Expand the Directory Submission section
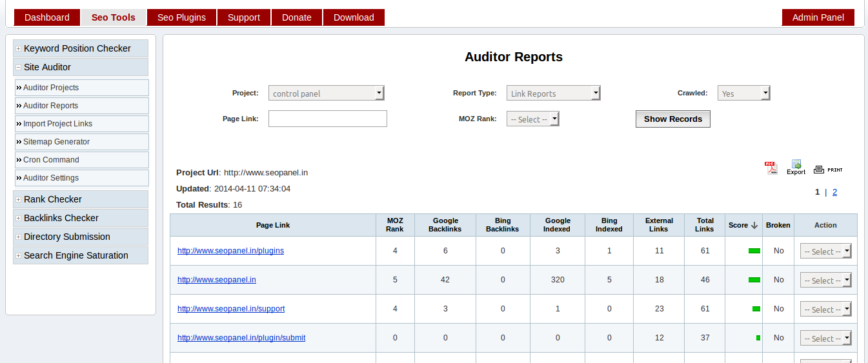Viewport: 868px width, 363px height. (81, 237)
